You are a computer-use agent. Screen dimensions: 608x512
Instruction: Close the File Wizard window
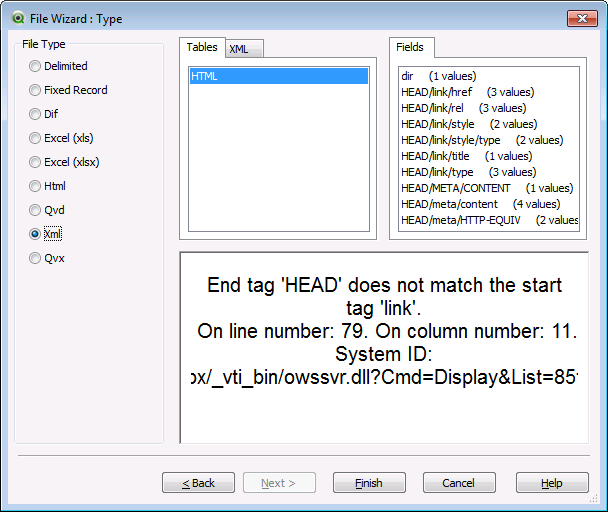tap(582, 18)
